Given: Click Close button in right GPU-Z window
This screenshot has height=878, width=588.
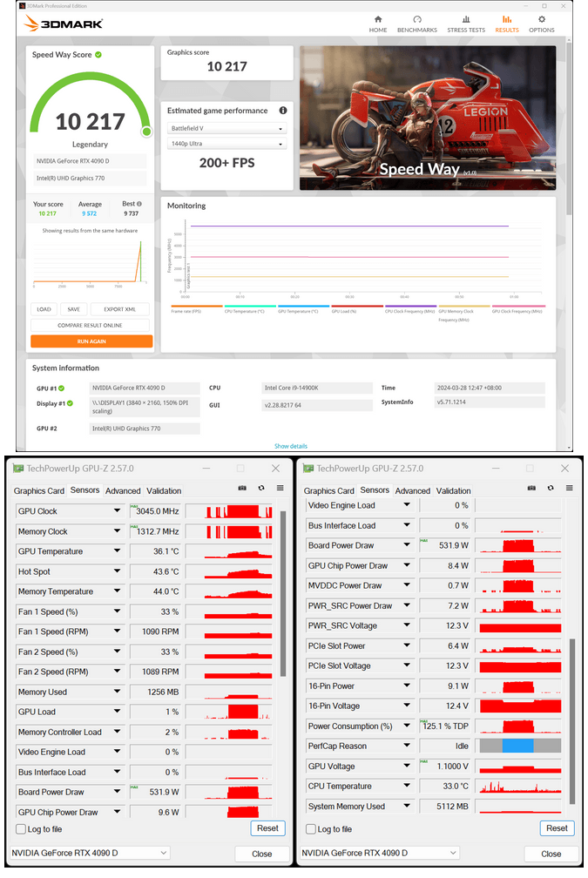Looking at the screenshot, I should (x=551, y=854).
